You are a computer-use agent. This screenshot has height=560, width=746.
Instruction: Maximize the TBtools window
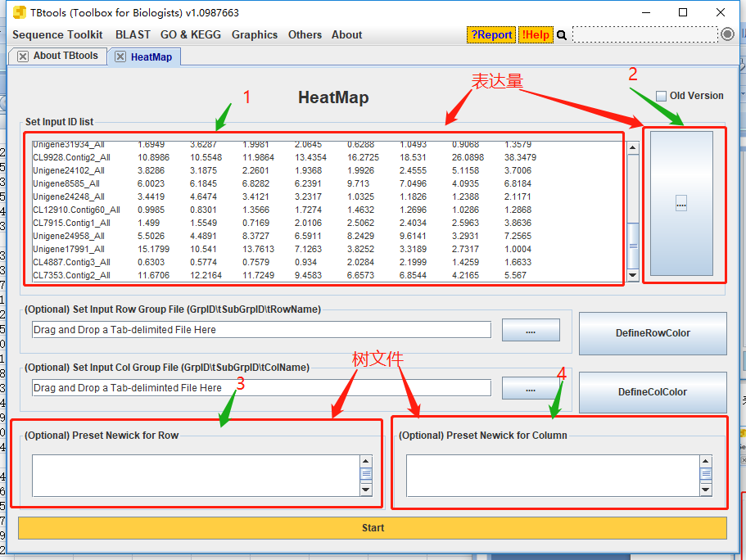(x=683, y=12)
